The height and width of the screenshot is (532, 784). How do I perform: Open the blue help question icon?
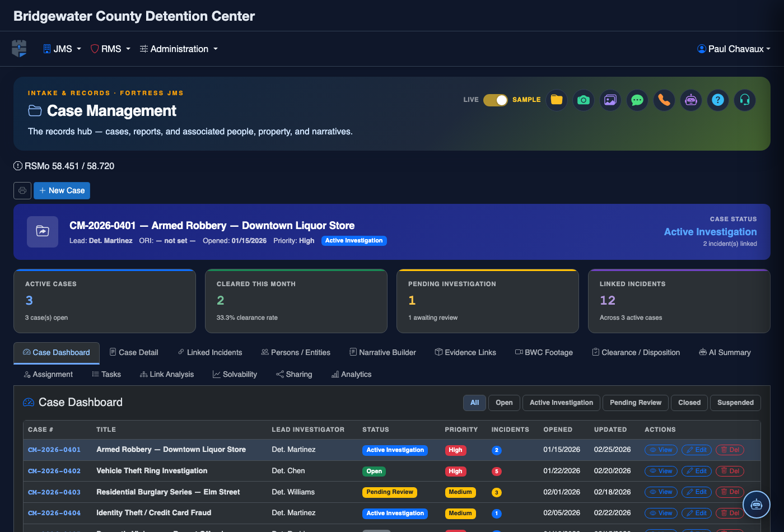click(x=718, y=100)
